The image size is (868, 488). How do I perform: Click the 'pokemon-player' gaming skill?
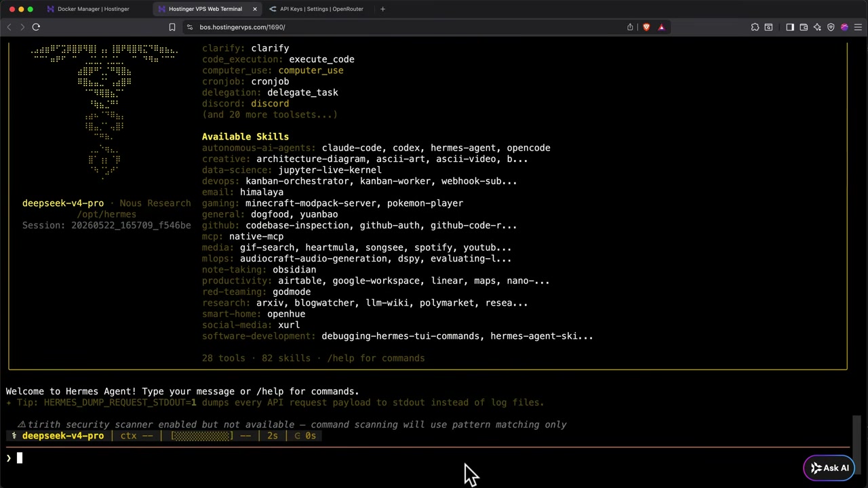pos(425,203)
